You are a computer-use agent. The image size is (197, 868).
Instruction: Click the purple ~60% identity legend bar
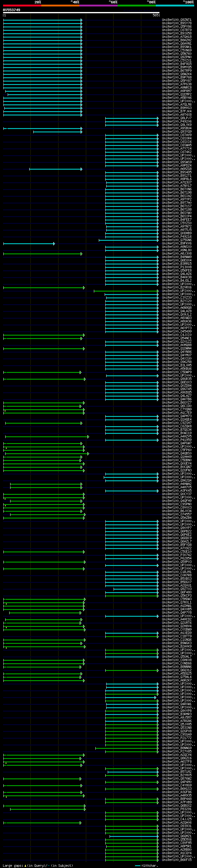[x=99, y=6]
